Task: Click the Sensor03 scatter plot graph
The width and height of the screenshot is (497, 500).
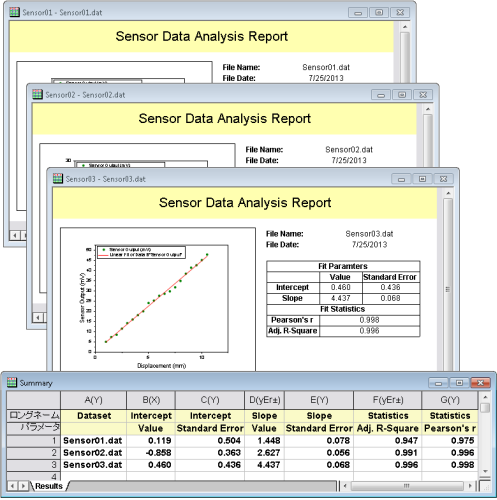Action: tap(158, 299)
